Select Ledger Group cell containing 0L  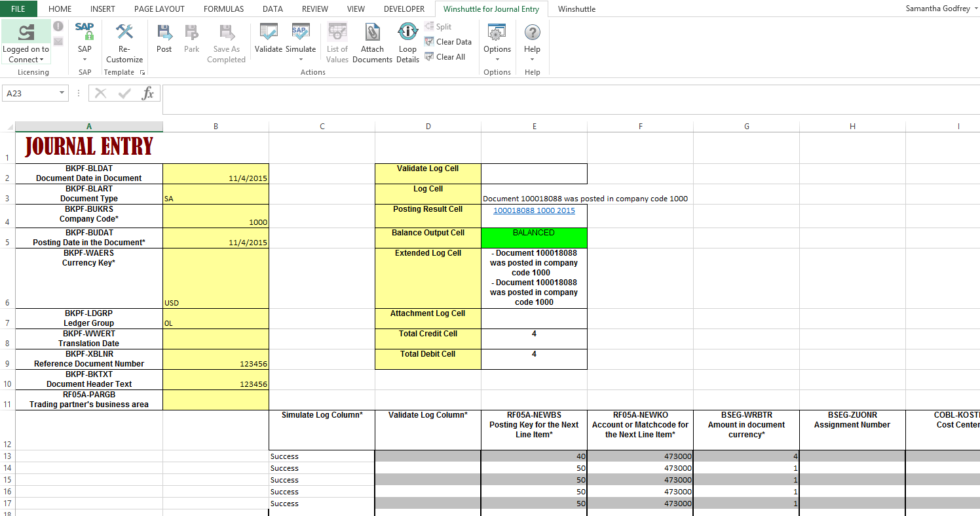(x=216, y=319)
